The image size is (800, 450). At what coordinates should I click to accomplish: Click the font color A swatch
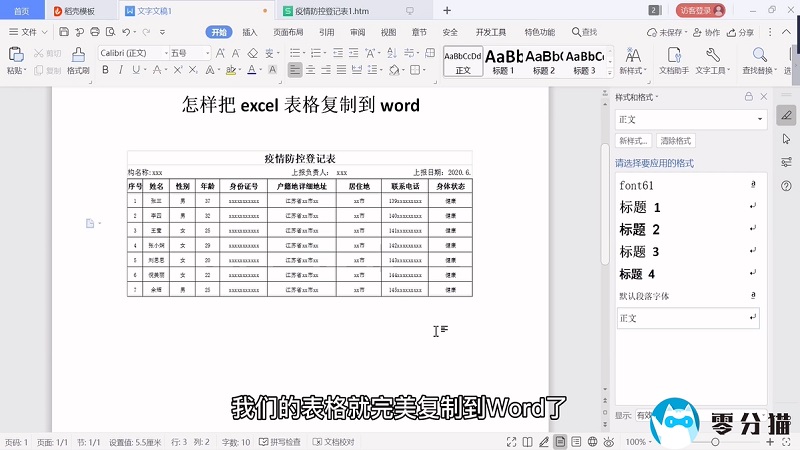tap(250, 70)
